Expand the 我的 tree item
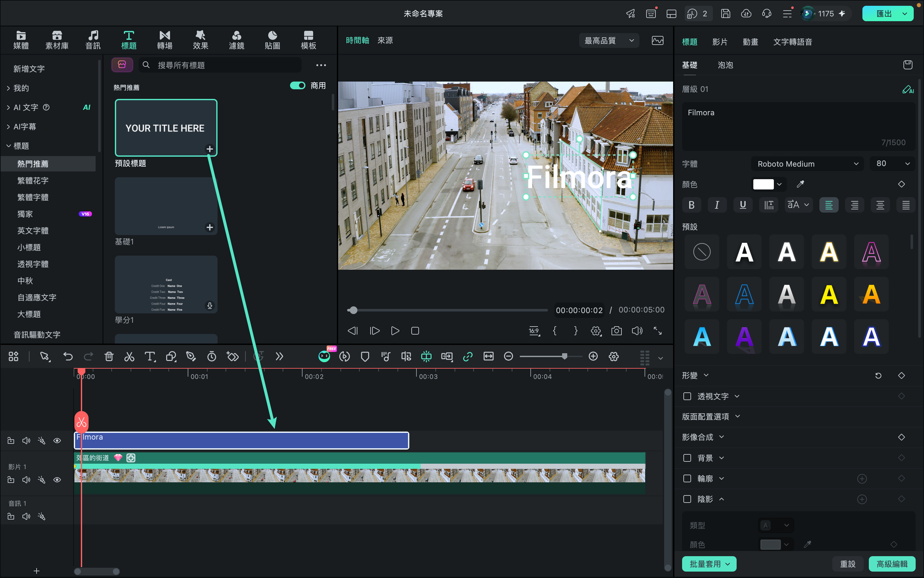Image resolution: width=924 pixels, height=578 pixels. (x=8, y=88)
